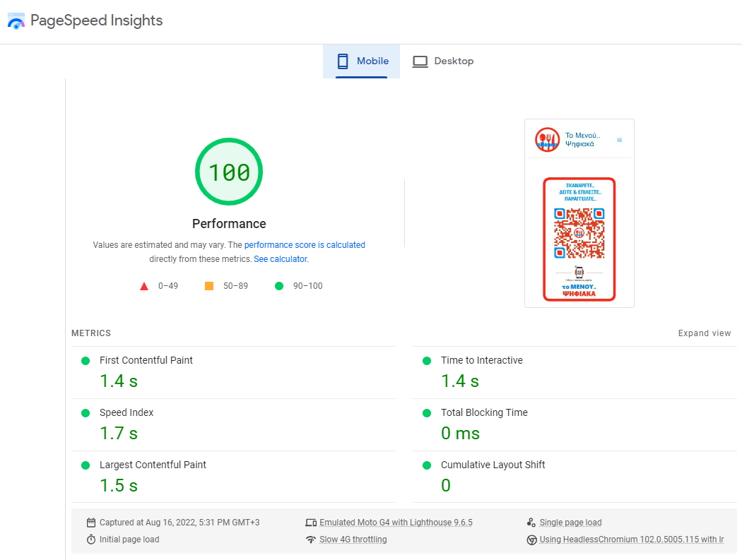The width and height of the screenshot is (742, 560).
Task: Click Single page load text
Action: (x=571, y=523)
